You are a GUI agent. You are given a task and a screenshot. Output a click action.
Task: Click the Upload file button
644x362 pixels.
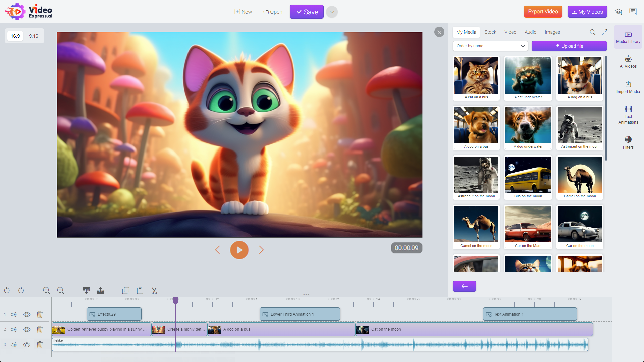coord(569,46)
